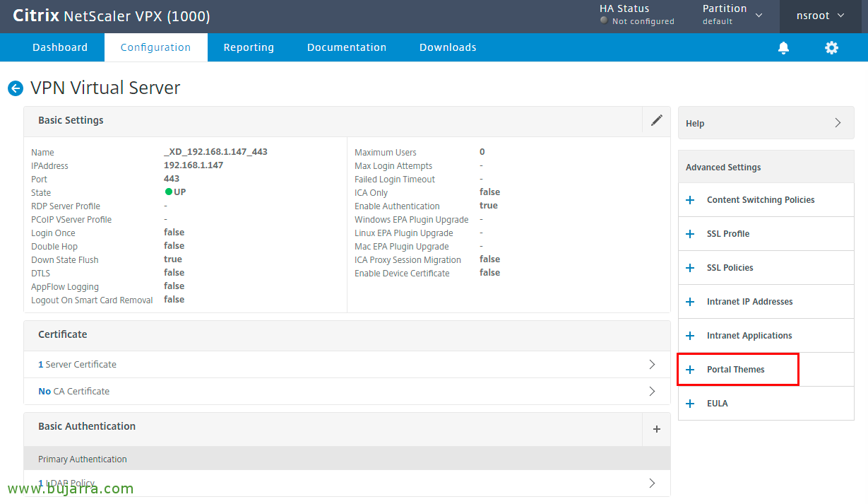Click the Failed Login Timeout label
Image resolution: width=868 pixels, height=504 pixels.
pos(395,180)
